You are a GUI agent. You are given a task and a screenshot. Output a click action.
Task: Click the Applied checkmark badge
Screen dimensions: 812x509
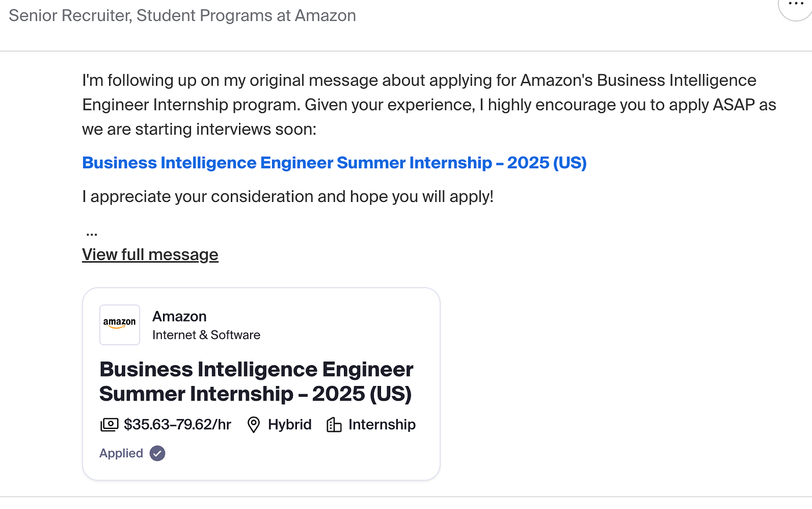[157, 453]
